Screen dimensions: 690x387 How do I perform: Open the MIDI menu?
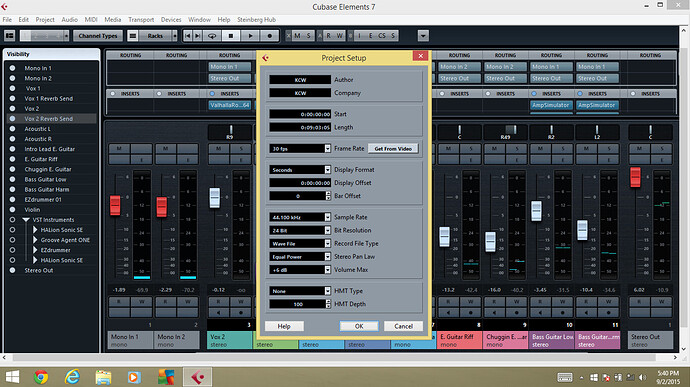pos(91,19)
